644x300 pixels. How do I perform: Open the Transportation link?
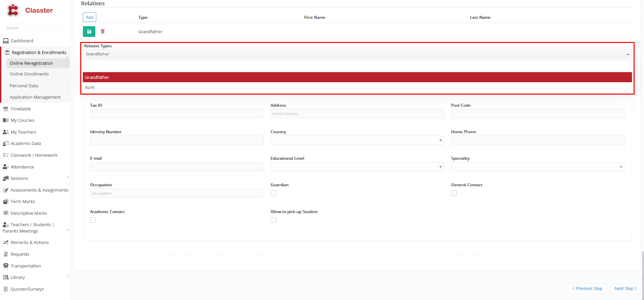click(x=26, y=266)
